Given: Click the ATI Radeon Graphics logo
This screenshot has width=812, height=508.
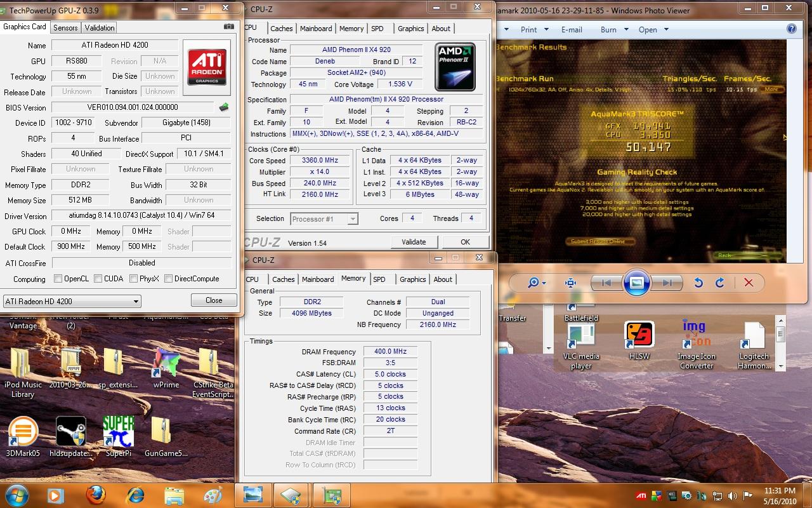Looking at the screenshot, I should click(207, 68).
